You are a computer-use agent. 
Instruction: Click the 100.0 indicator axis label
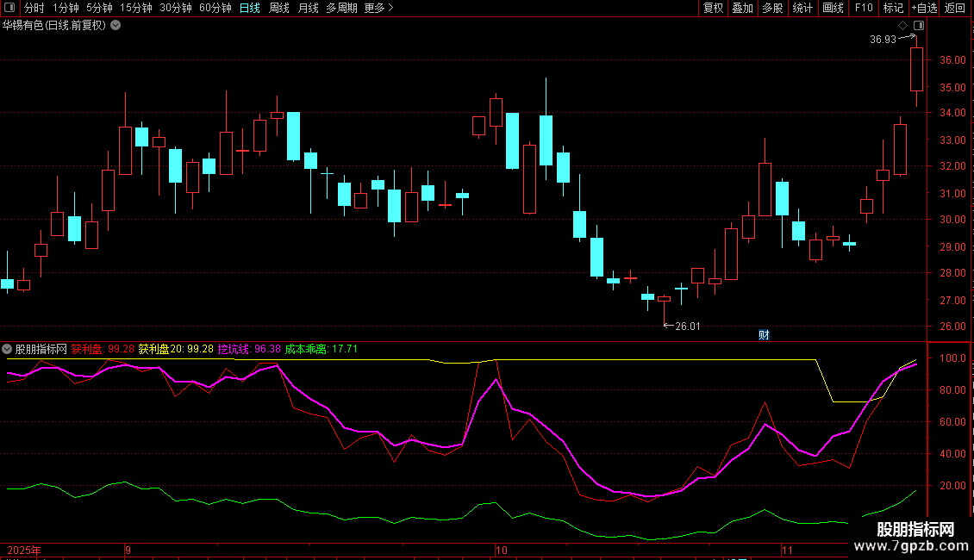click(952, 358)
